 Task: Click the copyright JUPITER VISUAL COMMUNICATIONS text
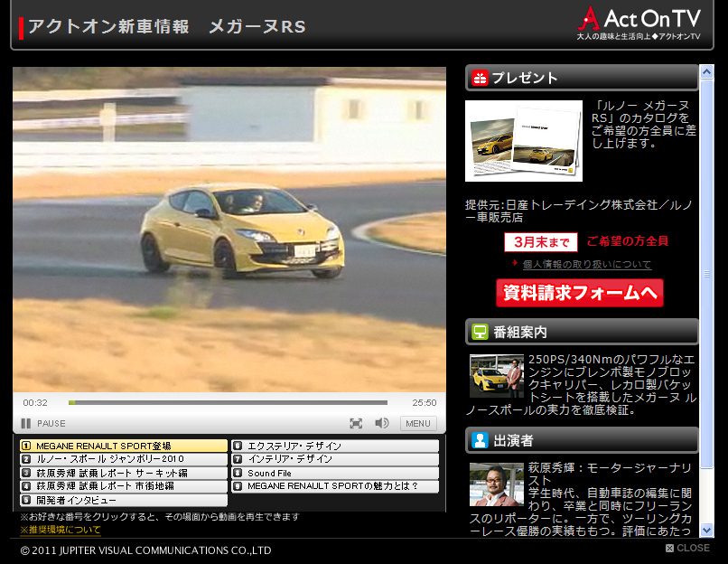(145, 550)
